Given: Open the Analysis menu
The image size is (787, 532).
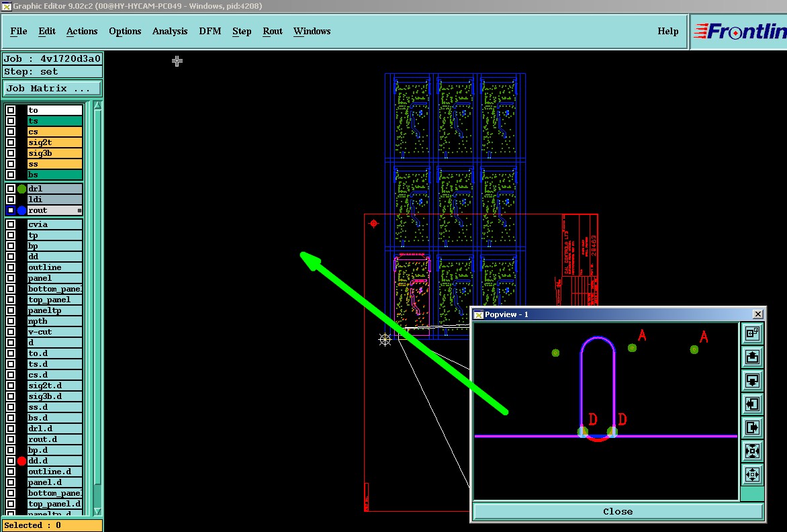Looking at the screenshot, I should coord(170,31).
